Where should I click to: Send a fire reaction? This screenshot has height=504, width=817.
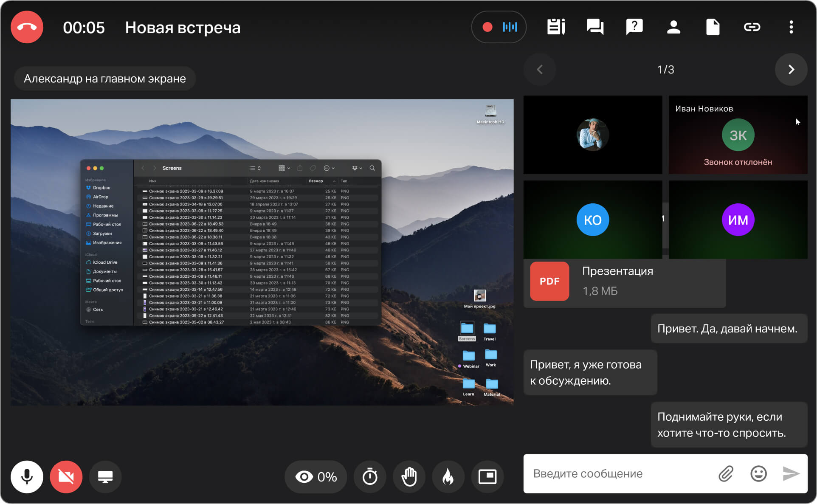click(448, 476)
